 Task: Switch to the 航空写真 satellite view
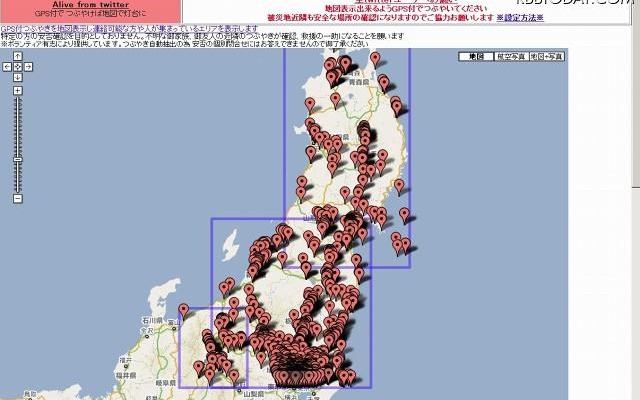[x=511, y=57]
